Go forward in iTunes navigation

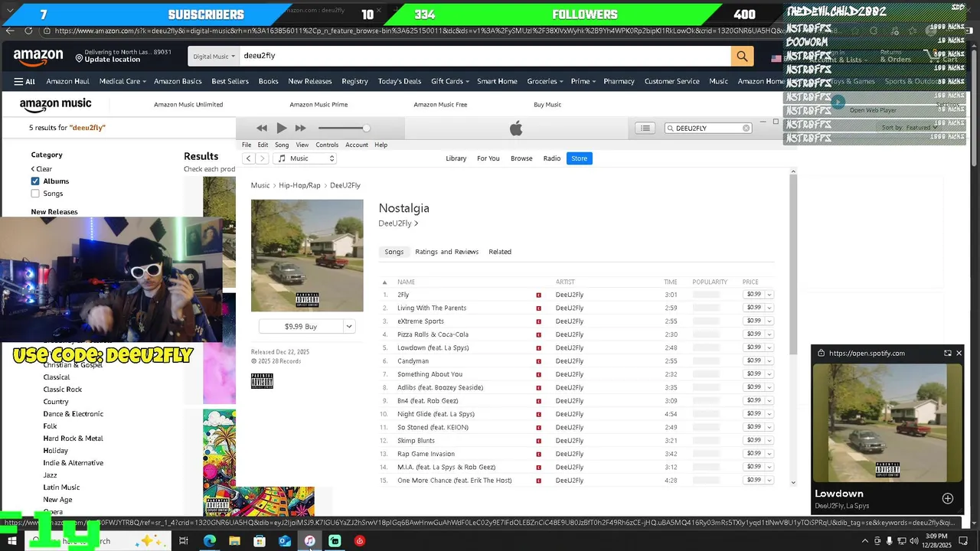(262, 158)
